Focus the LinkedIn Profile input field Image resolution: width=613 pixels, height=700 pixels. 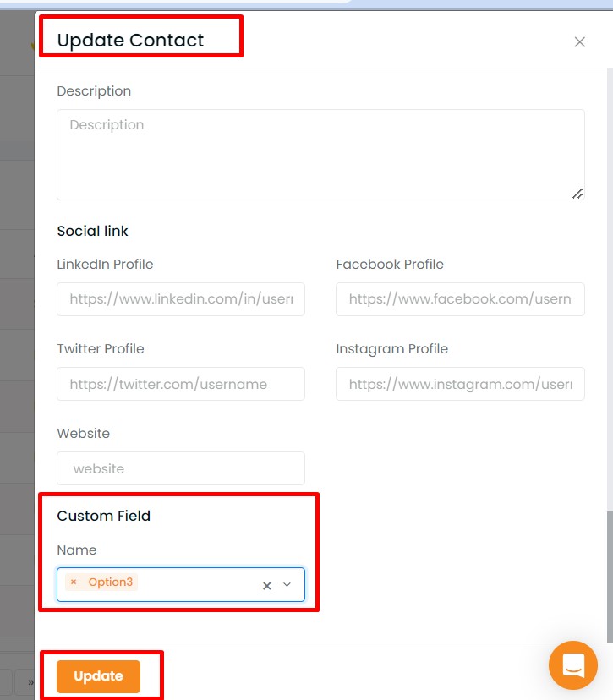181,299
